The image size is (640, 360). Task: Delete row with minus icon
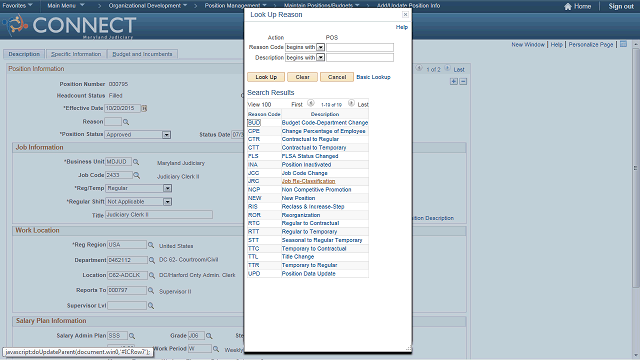(x=463, y=82)
